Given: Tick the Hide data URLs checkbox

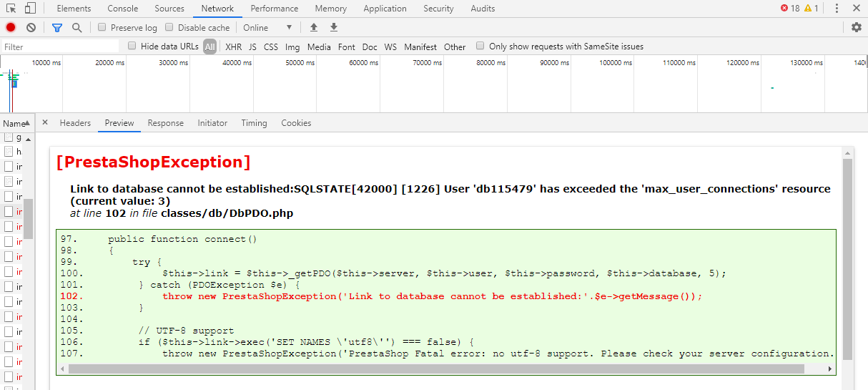Looking at the screenshot, I should coord(132,46).
